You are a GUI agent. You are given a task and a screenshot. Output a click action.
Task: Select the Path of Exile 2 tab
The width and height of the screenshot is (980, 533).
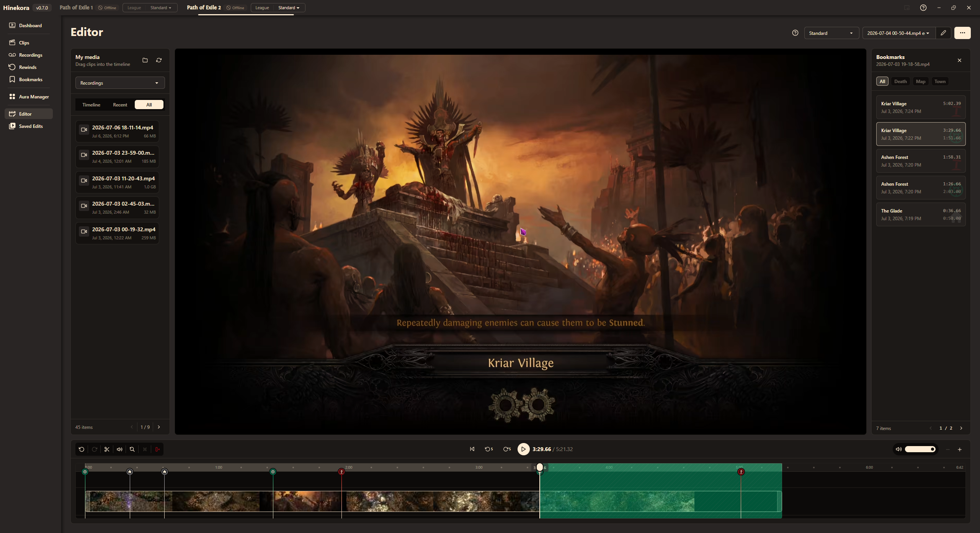[x=204, y=8]
